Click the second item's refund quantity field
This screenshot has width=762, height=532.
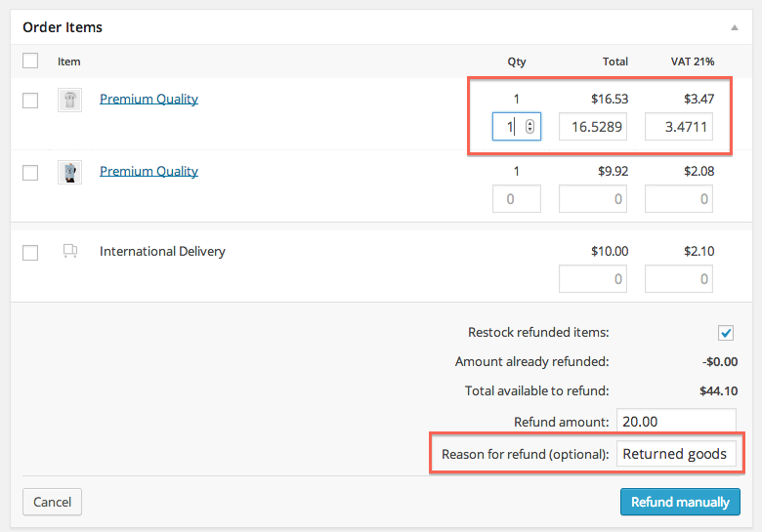coord(516,199)
